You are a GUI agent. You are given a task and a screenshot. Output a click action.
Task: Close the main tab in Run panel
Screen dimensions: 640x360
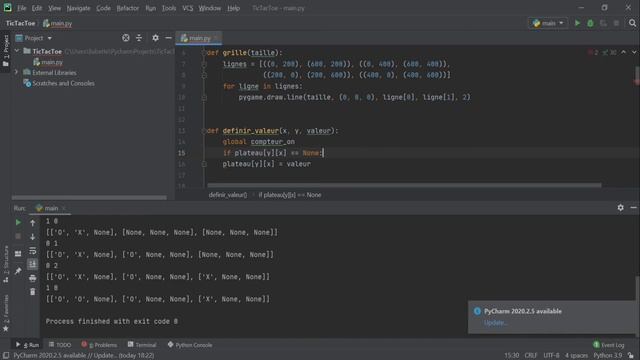[64, 208]
